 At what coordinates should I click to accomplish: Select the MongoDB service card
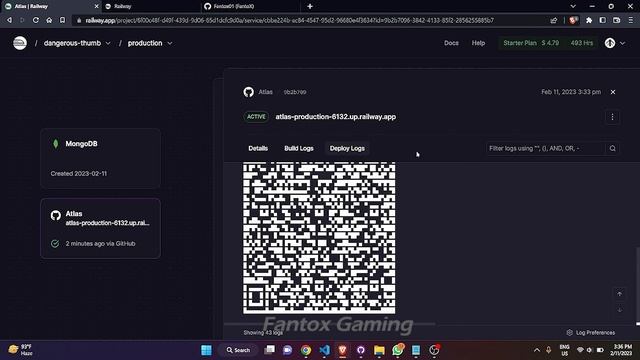pos(100,158)
